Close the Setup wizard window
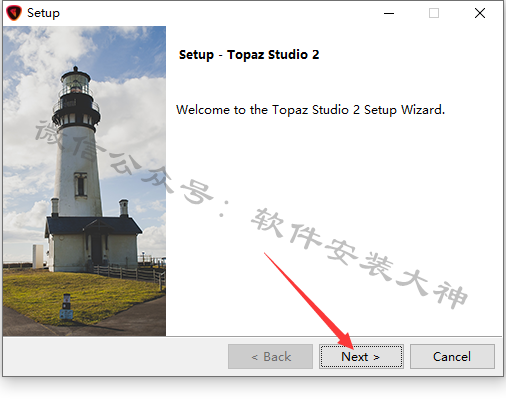 coord(480,13)
